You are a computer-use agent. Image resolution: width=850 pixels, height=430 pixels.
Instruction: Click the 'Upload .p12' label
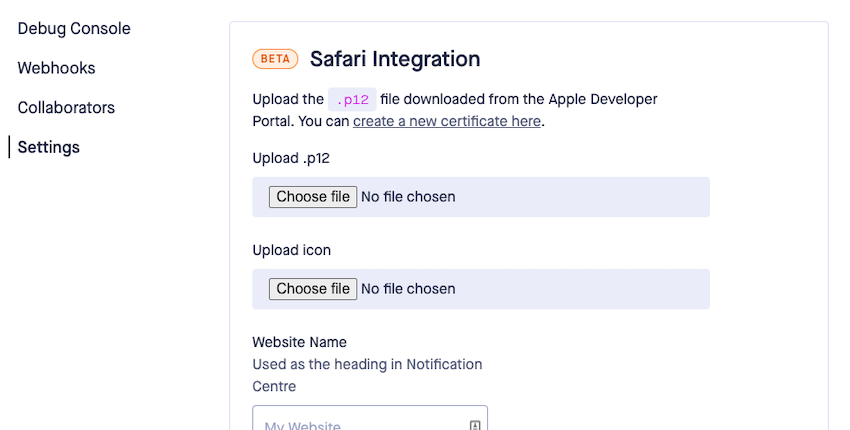(x=291, y=158)
